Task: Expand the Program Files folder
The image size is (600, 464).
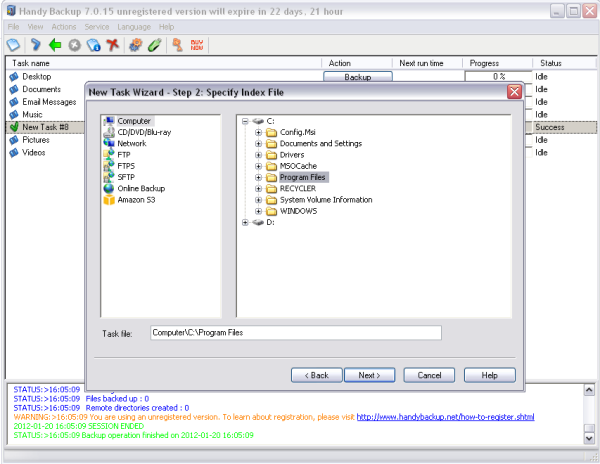Action: click(258, 177)
